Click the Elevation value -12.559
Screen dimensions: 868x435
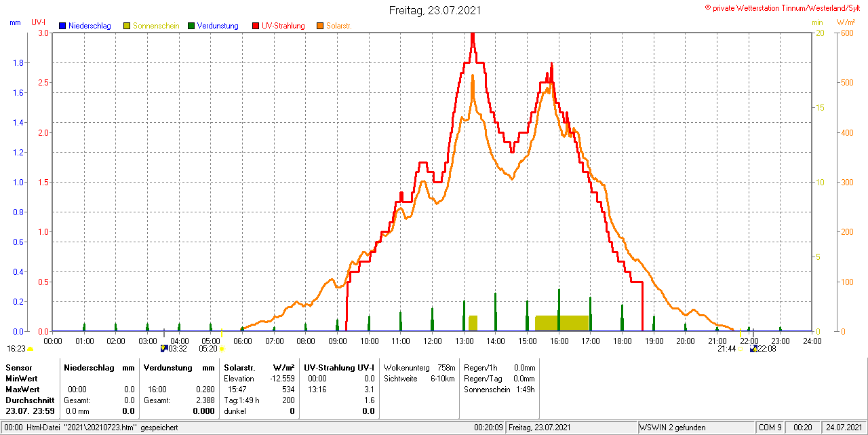[281, 378]
